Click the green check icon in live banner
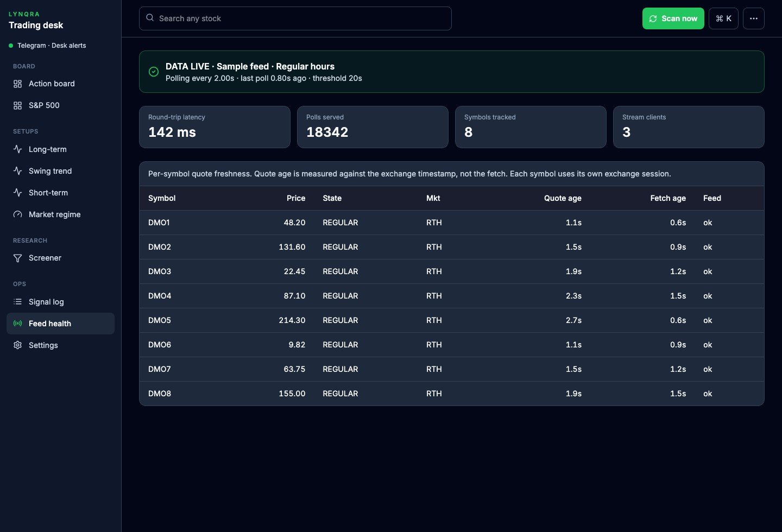Screen dimensions: 782x532 pyautogui.click(x=154, y=72)
